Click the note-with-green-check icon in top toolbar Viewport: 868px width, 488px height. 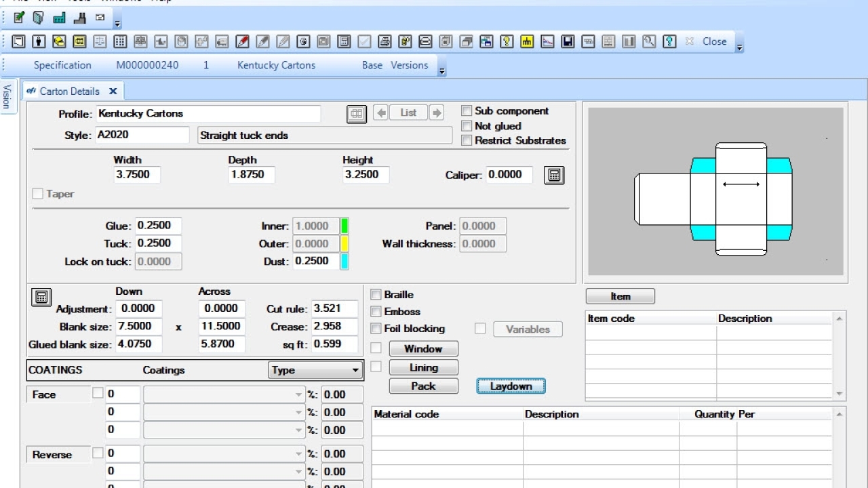pyautogui.click(x=19, y=18)
